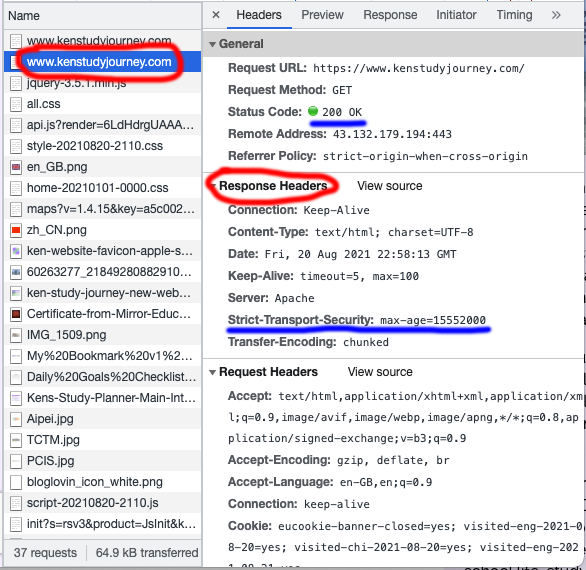The height and width of the screenshot is (570, 586).
Task: Collapse the Request Headers section
Action: 212,372
